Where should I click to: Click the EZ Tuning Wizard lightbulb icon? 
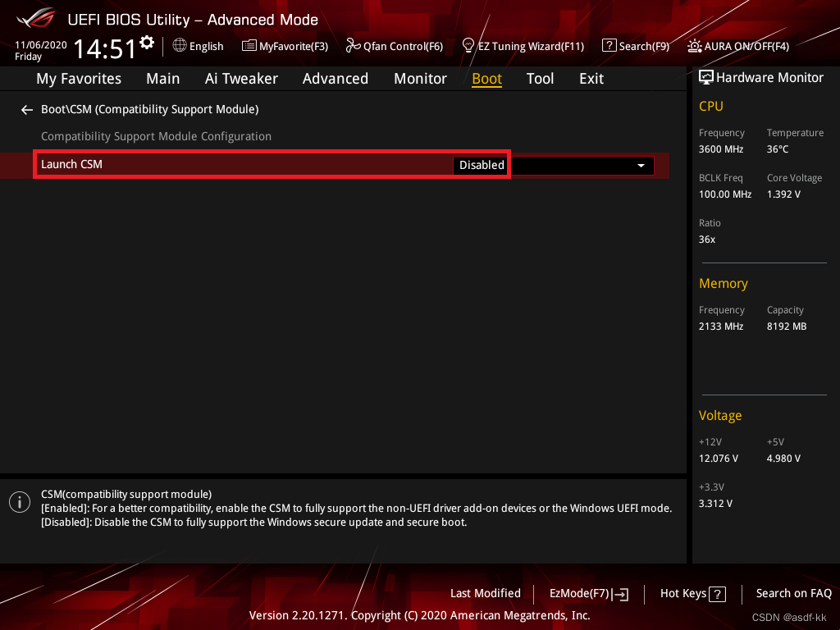pos(468,46)
